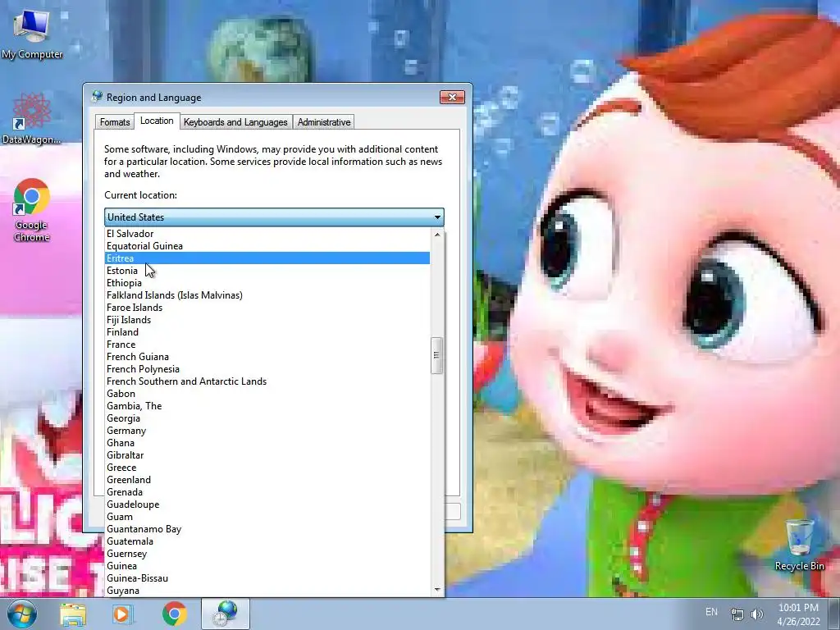The height and width of the screenshot is (630, 840).
Task: Select Equatorial Guinea
Action: pos(267,246)
